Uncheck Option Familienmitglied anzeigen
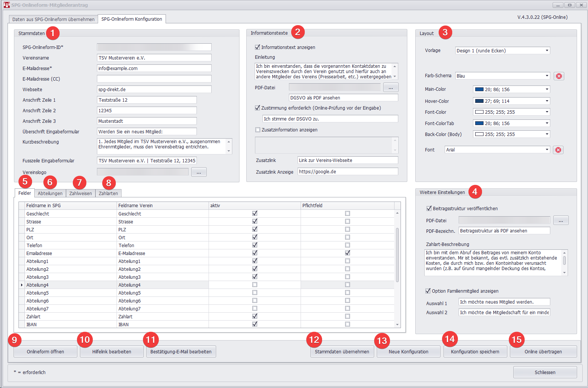Screen dimensions: 588x388 point(428,291)
